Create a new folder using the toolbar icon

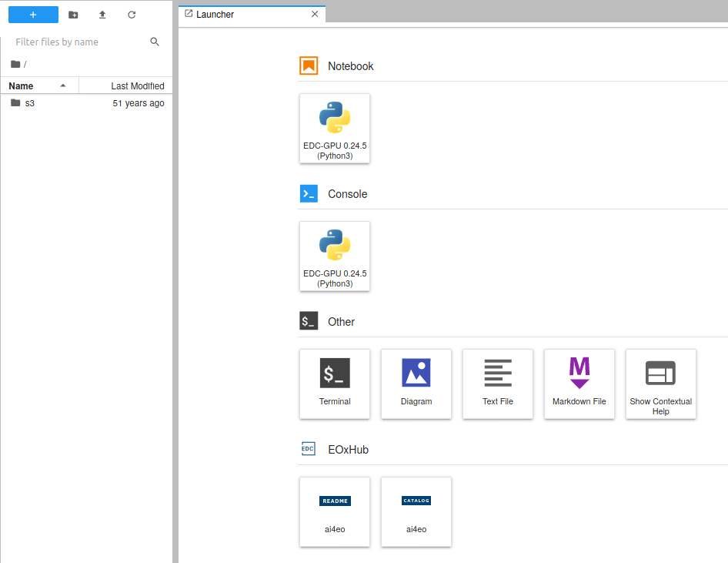pyautogui.click(x=73, y=15)
